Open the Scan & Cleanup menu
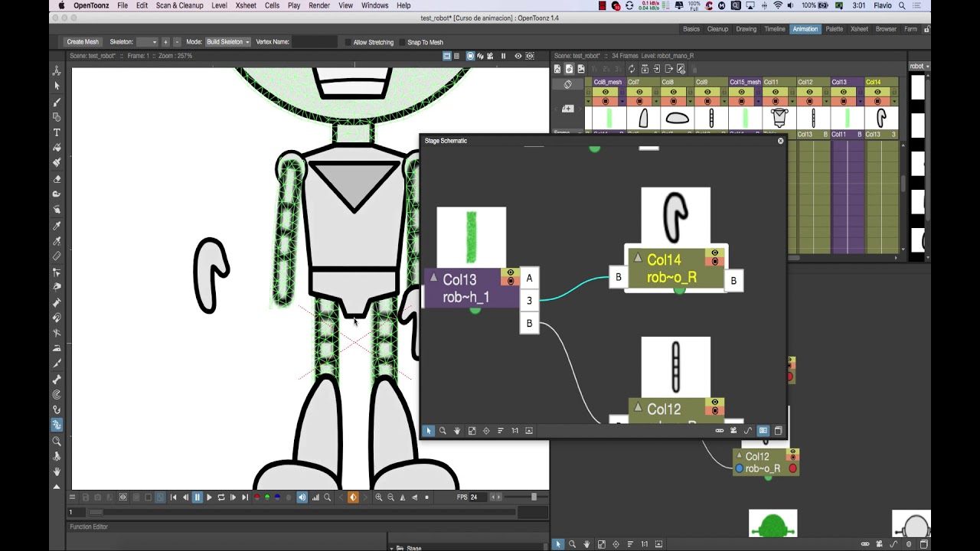Viewport: 980px width, 551px height. (x=179, y=5)
